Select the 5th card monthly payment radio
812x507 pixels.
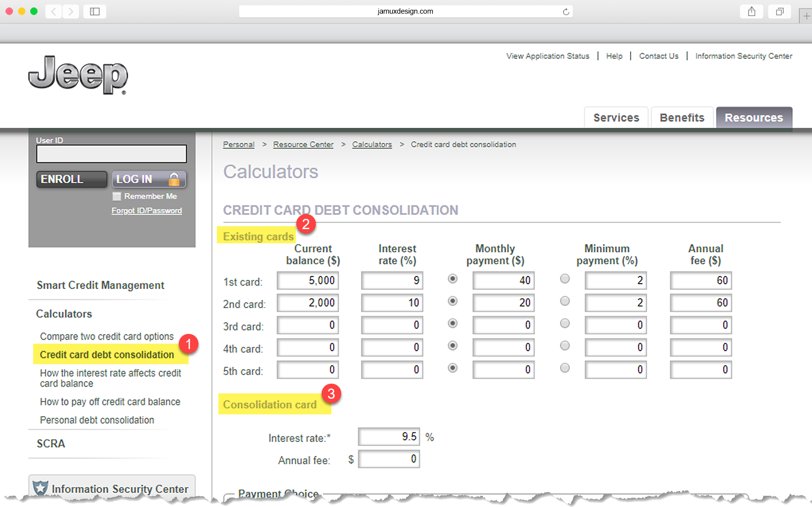coord(453,368)
